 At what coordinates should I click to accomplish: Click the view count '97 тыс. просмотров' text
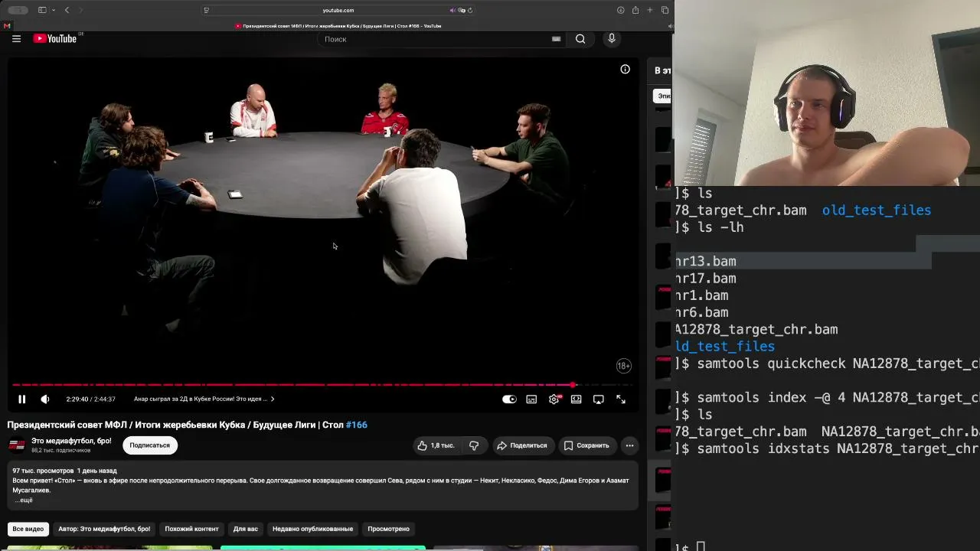tap(43, 471)
